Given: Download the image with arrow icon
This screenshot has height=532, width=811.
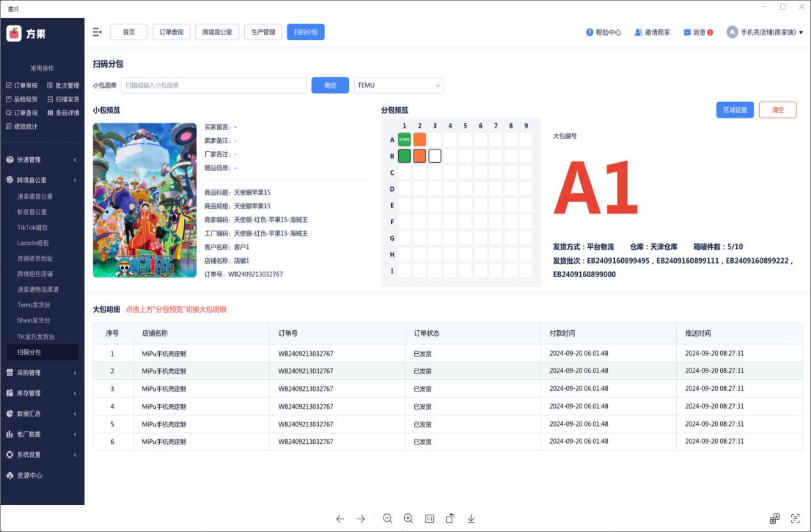Looking at the screenshot, I should 471,519.
